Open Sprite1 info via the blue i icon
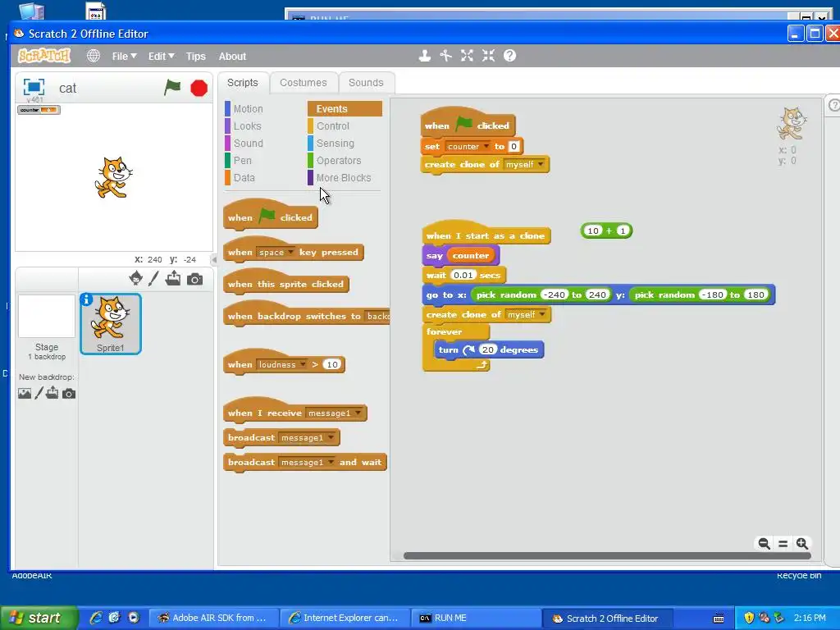Image resolution: width=840 pixels, height=630 pixels. click(86, 300)
